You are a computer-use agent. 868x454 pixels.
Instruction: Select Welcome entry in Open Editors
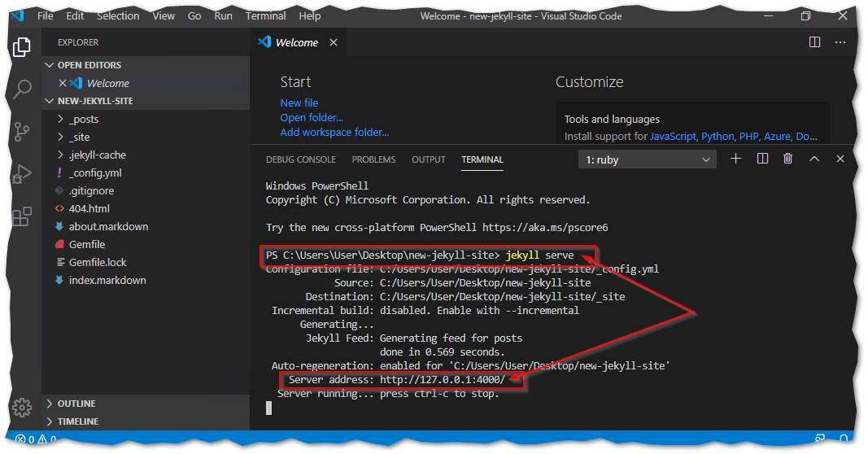pyautogui.click(x=146, y=83)
